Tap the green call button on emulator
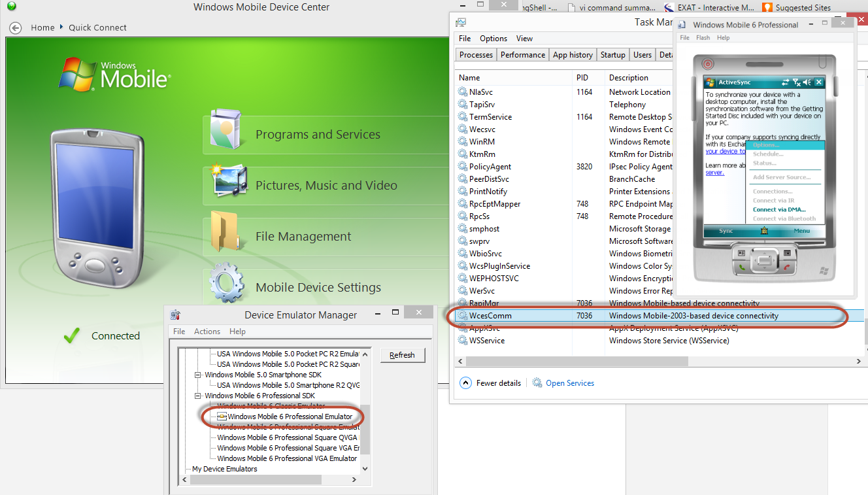The height and width of the screenshot is (495, 868). (742, 267)
